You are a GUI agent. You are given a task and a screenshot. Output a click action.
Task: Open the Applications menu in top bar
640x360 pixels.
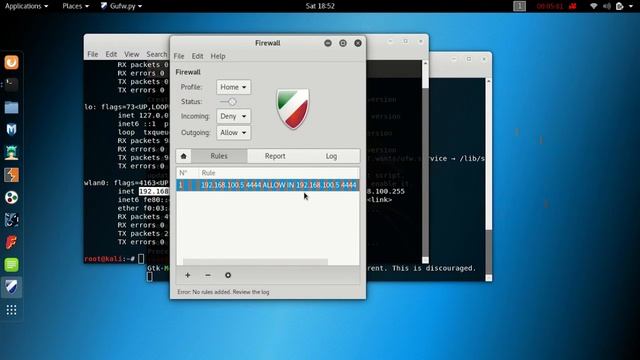(x=27, y=6)
